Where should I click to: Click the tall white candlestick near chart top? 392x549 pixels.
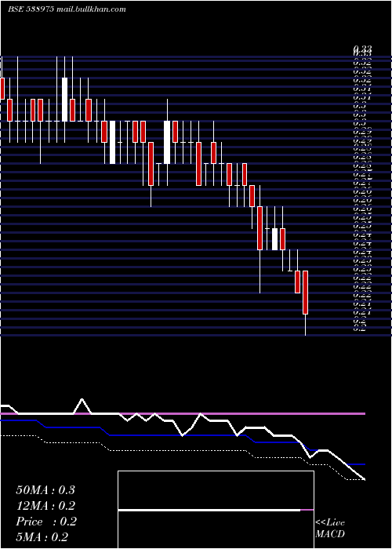(x=65, y=100)
